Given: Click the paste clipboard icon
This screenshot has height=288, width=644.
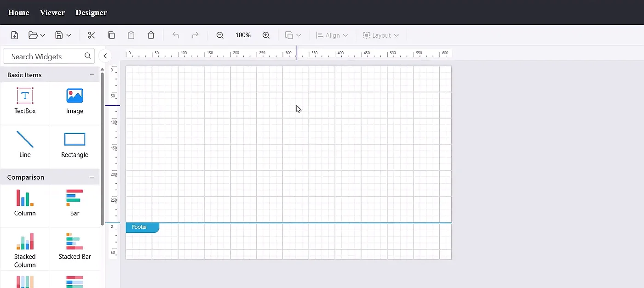Looking at the screenshot, I should pos(131,35).
